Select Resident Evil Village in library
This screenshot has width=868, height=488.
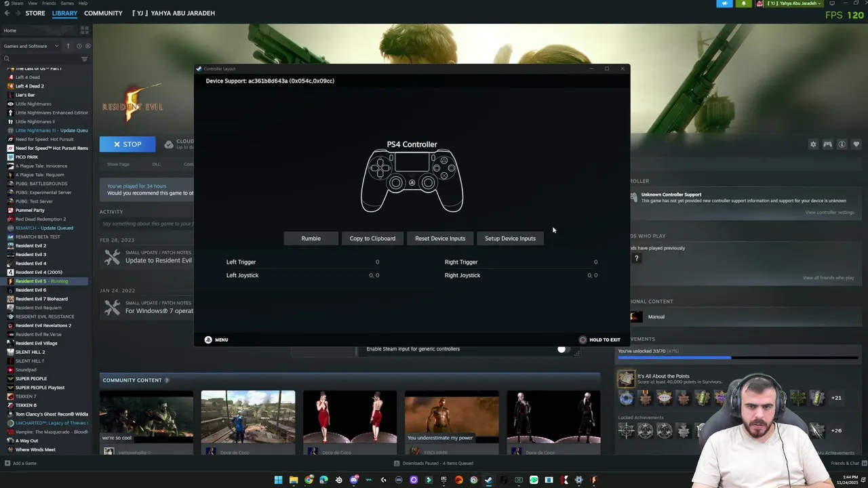pyautogui.click(x=36, y=343)
